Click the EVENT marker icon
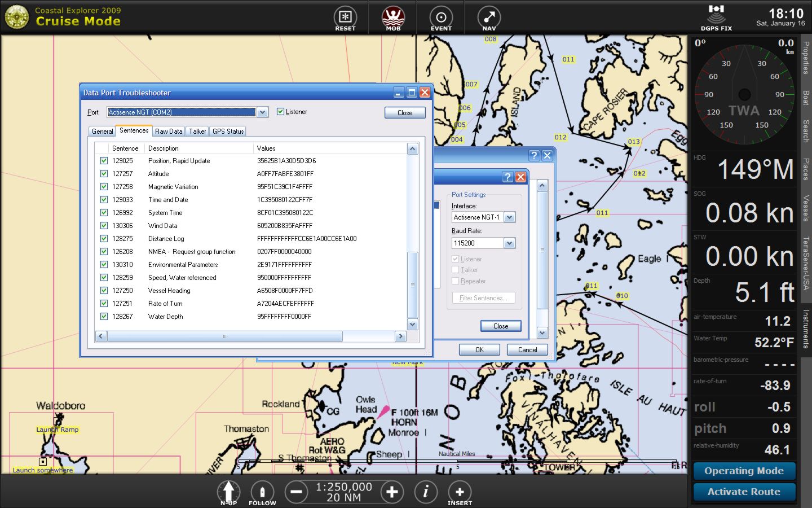 (441, 18)
